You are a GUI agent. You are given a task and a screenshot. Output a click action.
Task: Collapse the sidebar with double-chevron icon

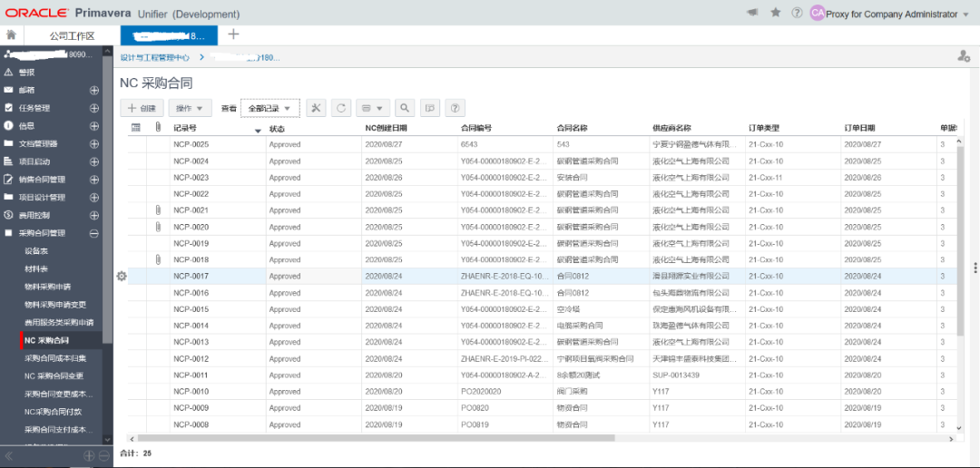coord(9,456)
